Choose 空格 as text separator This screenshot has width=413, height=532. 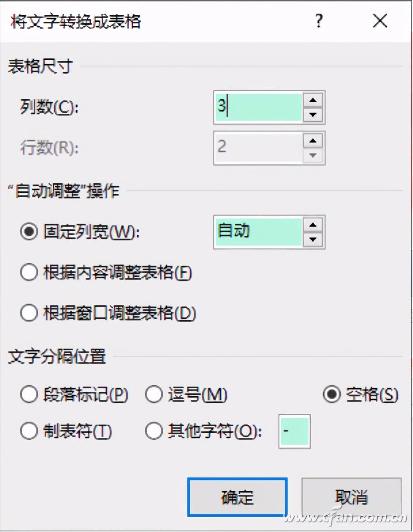[332, 395]
